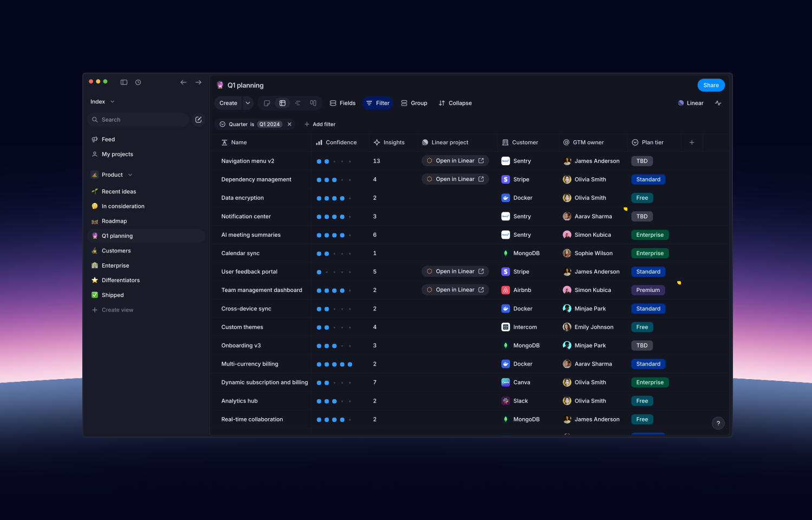812x520 pixels.
Task: Switch to the timeline view icon
Action: click(298, 103)
